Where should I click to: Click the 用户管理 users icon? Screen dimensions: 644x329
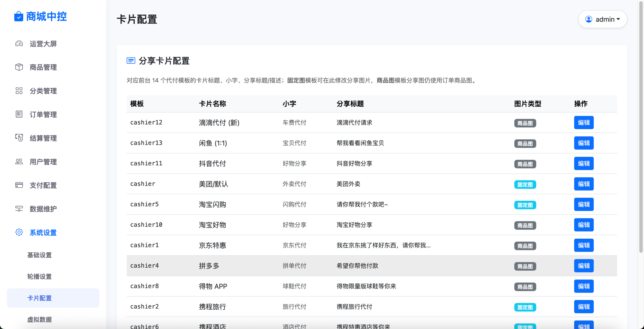click(x=19, y=162)
